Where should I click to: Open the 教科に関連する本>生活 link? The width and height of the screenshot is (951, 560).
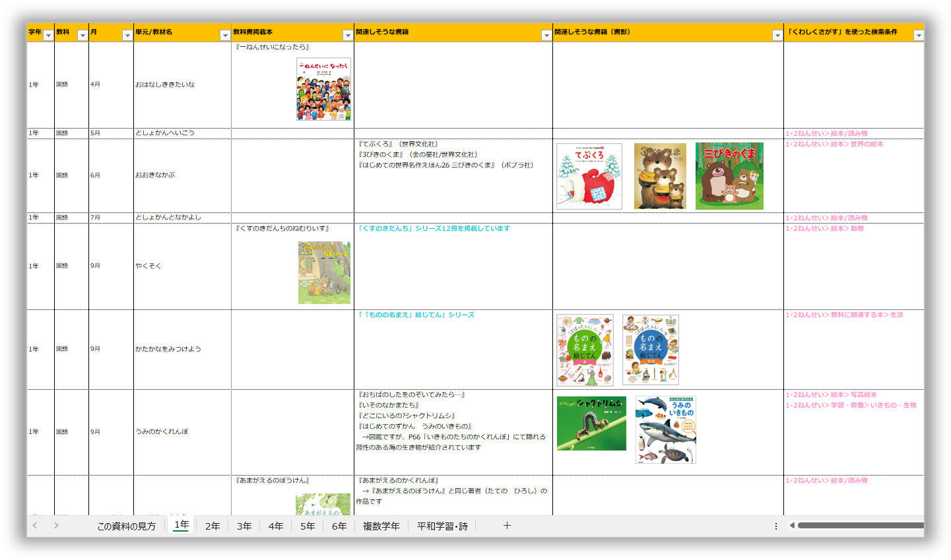[x=844, y=315]
